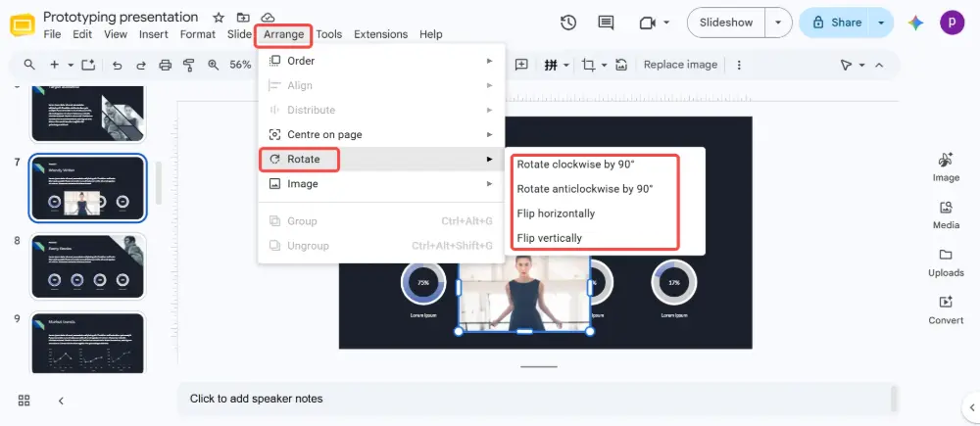This screenshot has height=426, width=980.
Task: Select the crop image tool
Action: (588, 65)
